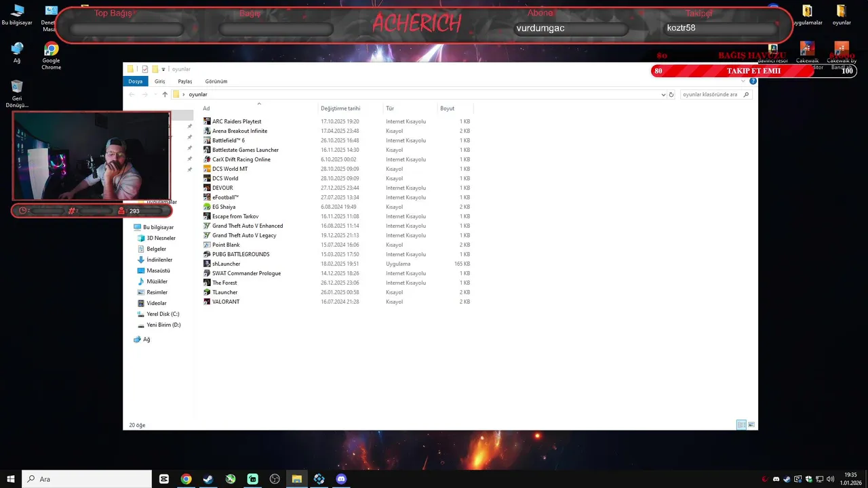Open the Paylaş ribbon tab
The image size is (868, 488).
point(185,81)
